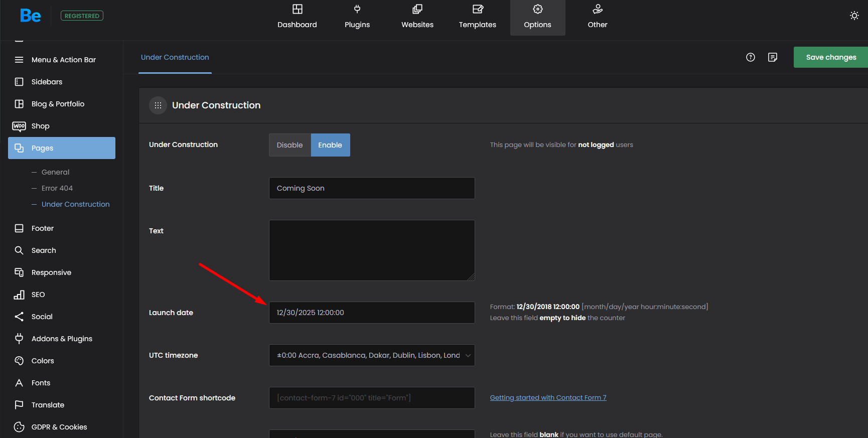Click the Launch date input field

tap(372, 313)
